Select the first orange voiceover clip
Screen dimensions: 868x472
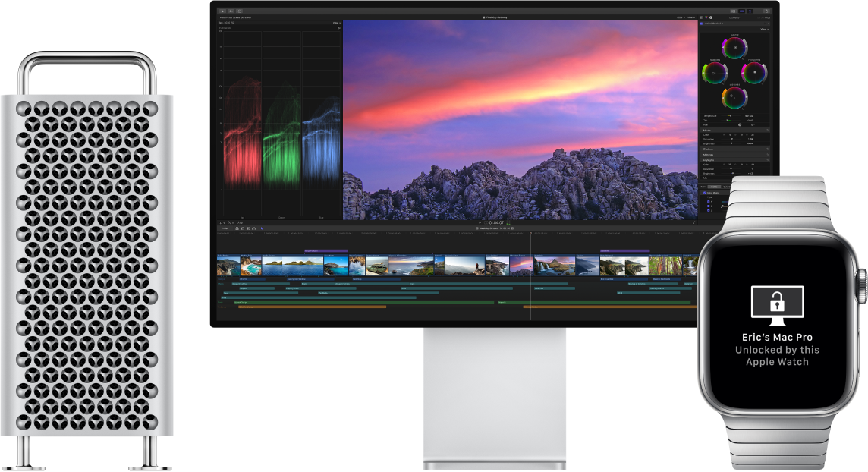point(312,307)
